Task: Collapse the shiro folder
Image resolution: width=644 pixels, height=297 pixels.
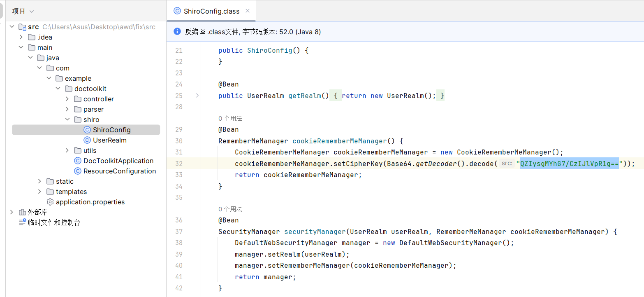Action: [x=67, y=119]
